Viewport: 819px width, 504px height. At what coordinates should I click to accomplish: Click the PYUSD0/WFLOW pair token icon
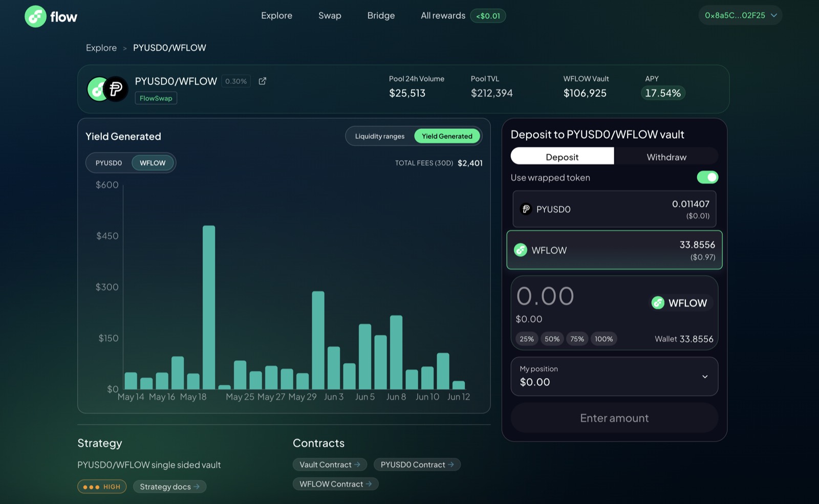(x=107, y=89)
